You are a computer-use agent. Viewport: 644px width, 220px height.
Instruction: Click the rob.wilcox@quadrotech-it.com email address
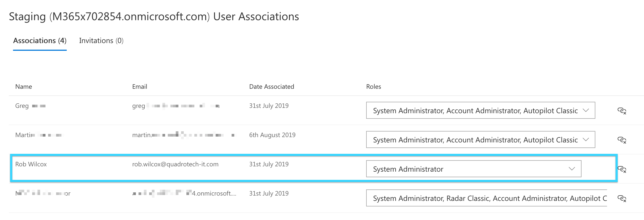[175, 164]
